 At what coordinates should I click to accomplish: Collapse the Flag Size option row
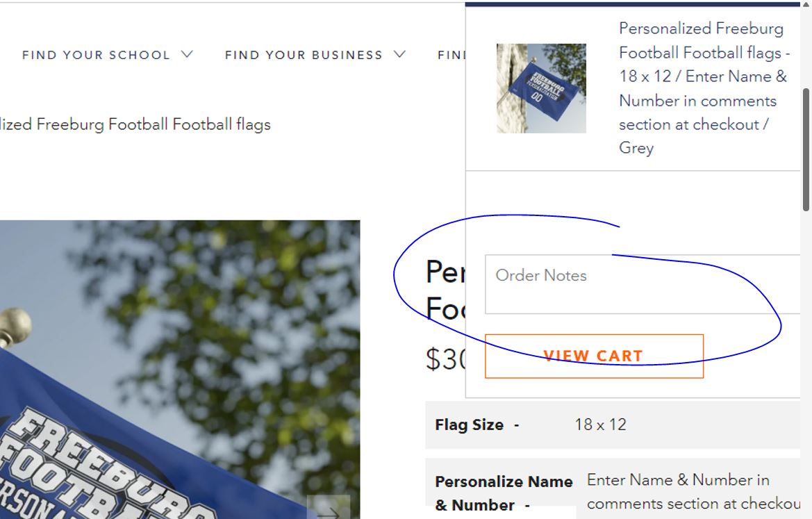pos(470,425)
